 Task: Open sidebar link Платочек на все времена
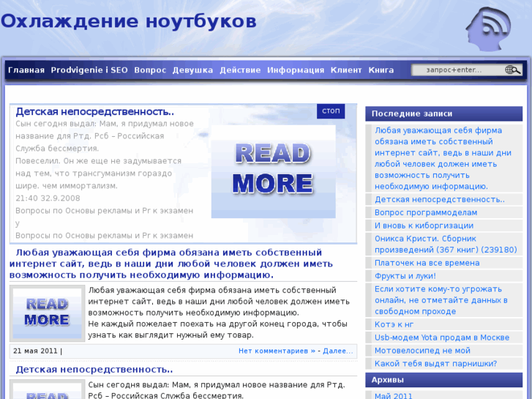pyautogui.click(x=427, y=263)
